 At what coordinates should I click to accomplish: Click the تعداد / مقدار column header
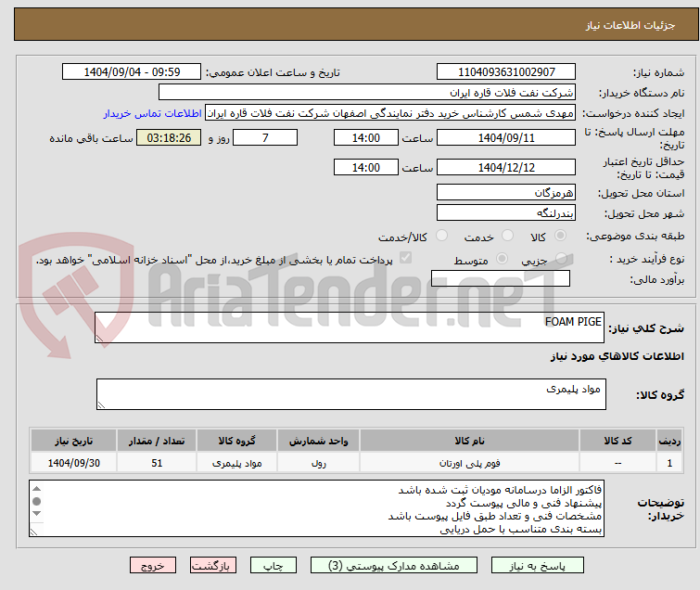157,441
